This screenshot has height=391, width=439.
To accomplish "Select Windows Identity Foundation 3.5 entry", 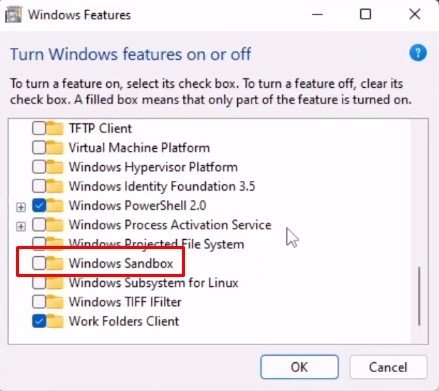I will tap(162, 186).
